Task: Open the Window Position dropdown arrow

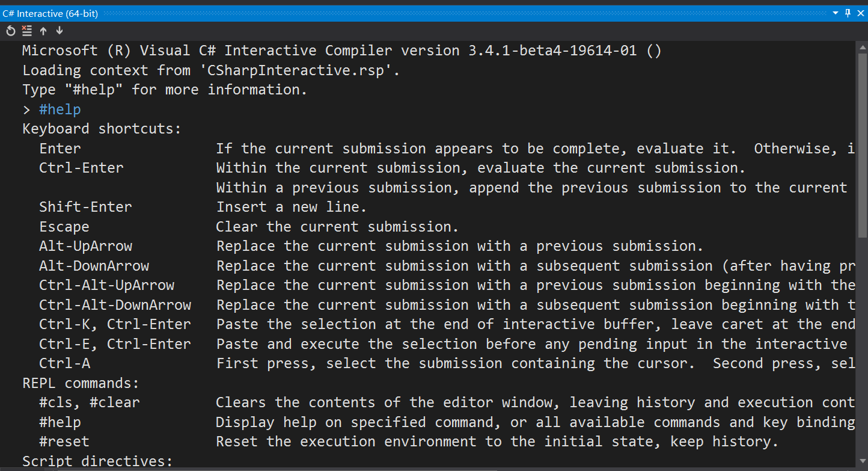Action: [836, 13]
